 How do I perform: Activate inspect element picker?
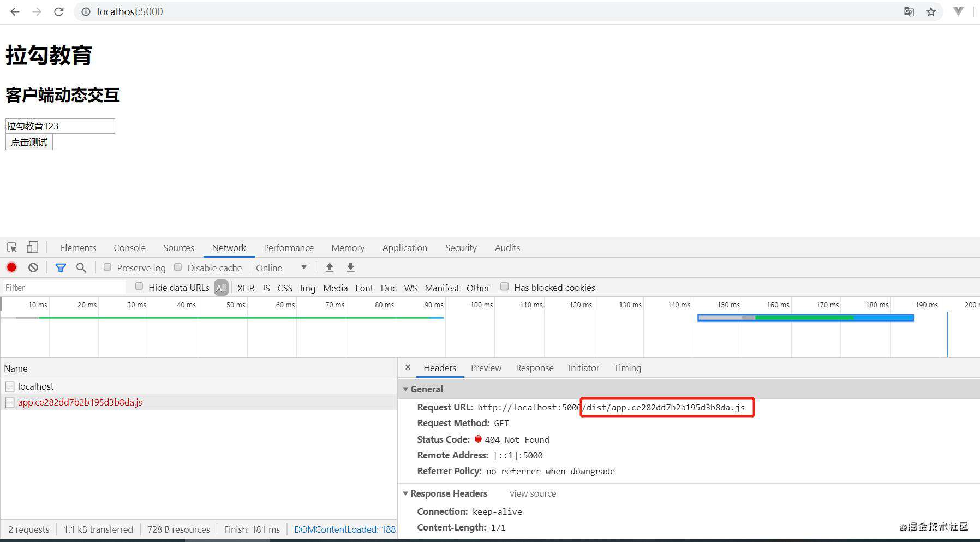click(12, 247)
